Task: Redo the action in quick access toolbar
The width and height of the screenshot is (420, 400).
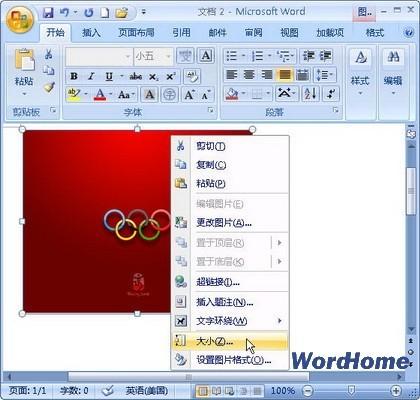Action: [89, 13]
